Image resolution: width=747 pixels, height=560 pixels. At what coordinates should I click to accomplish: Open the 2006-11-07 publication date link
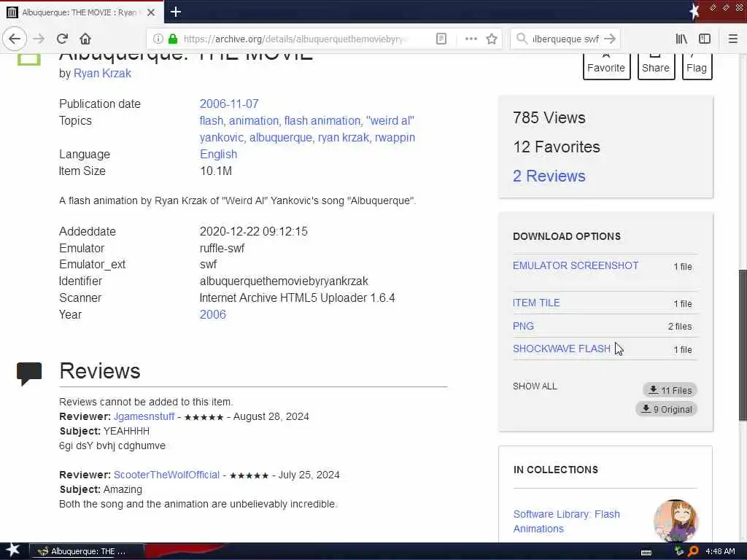click(x=229, y=104)
